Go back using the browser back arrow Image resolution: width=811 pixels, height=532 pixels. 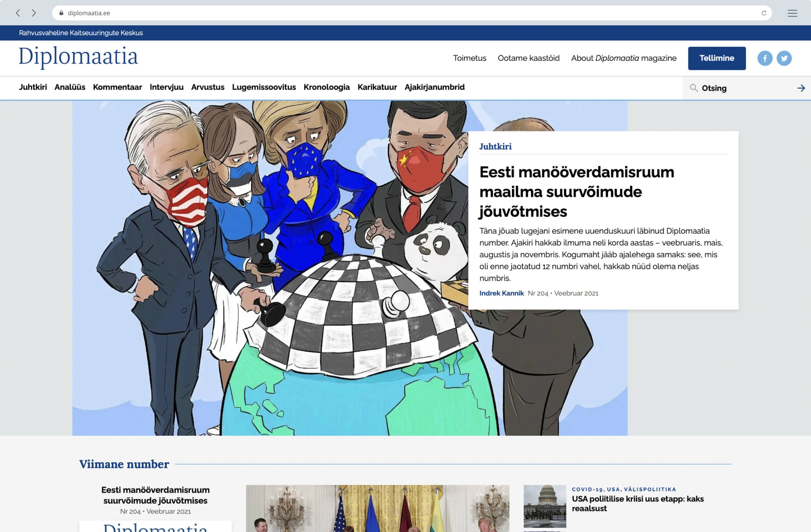(18, 13)
